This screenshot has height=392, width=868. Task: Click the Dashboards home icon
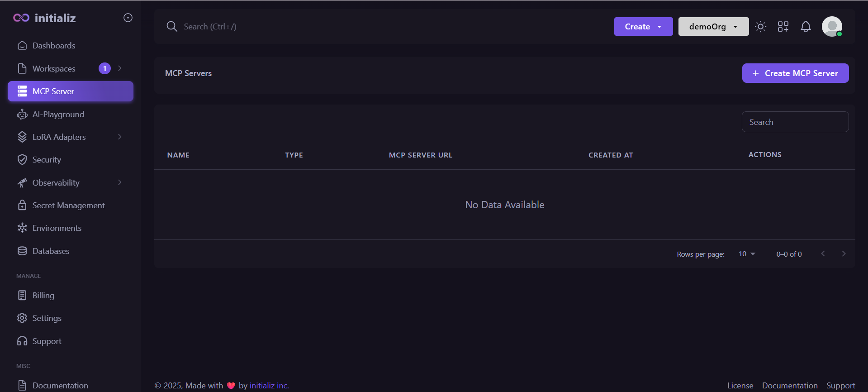[22, 45]
